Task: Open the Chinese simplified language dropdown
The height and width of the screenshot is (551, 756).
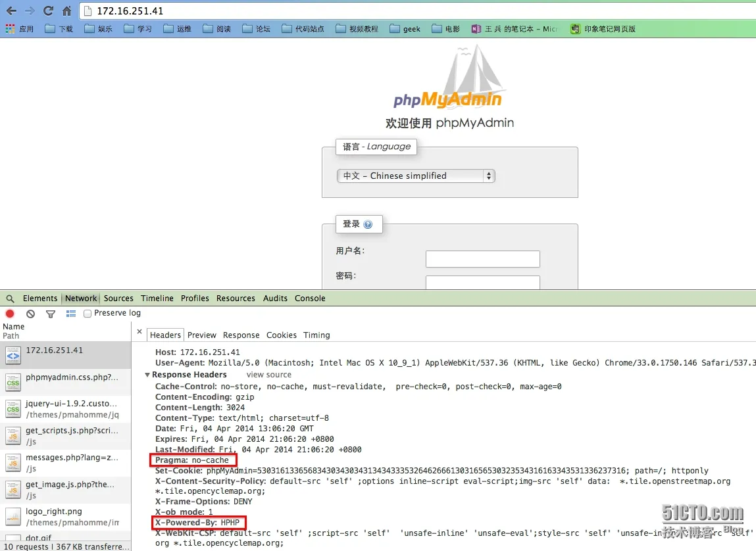Action: tap(416, 176)
